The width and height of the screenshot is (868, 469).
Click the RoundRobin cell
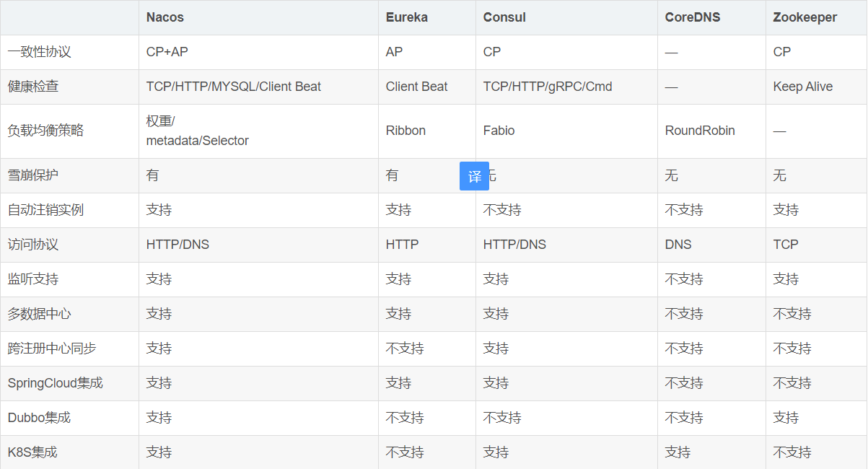click(701, 131)
